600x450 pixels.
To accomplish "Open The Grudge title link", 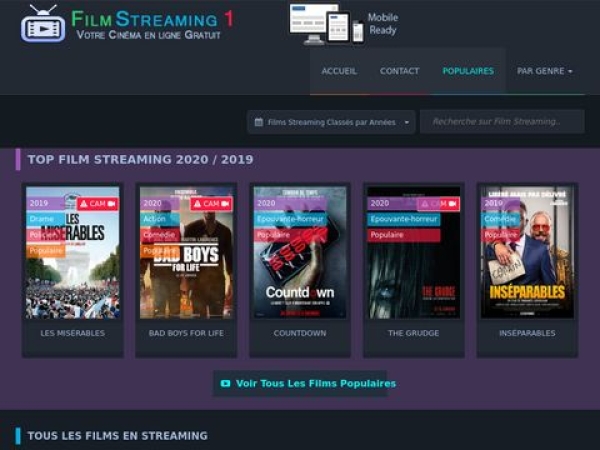I will pos(414,333).
